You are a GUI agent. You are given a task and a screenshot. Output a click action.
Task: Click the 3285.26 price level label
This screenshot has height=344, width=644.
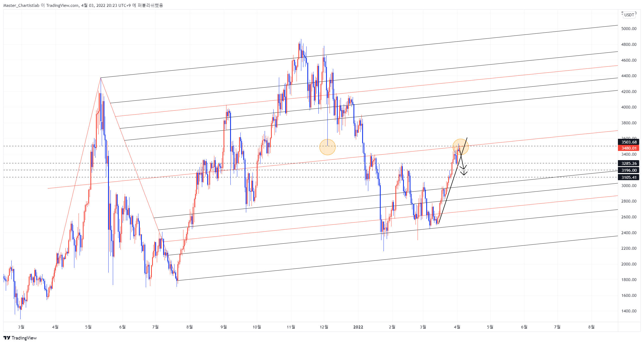(629, 163)
